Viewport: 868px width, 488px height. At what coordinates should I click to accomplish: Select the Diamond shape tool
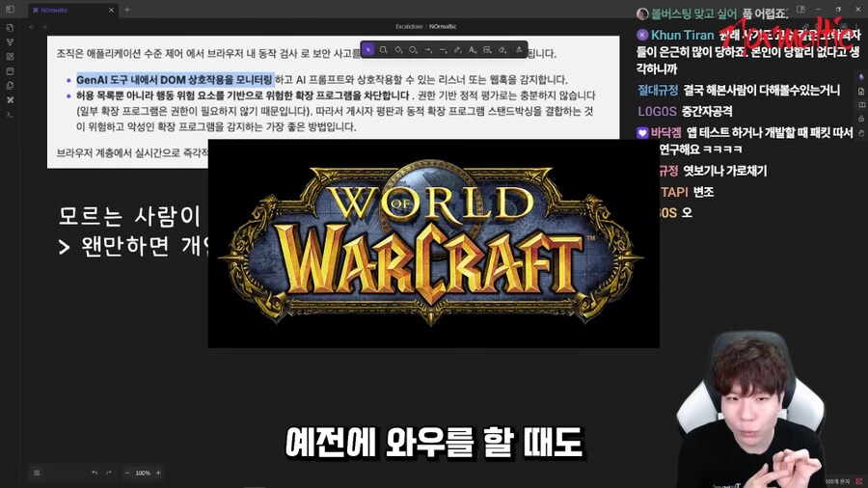[x=398, y=50]
